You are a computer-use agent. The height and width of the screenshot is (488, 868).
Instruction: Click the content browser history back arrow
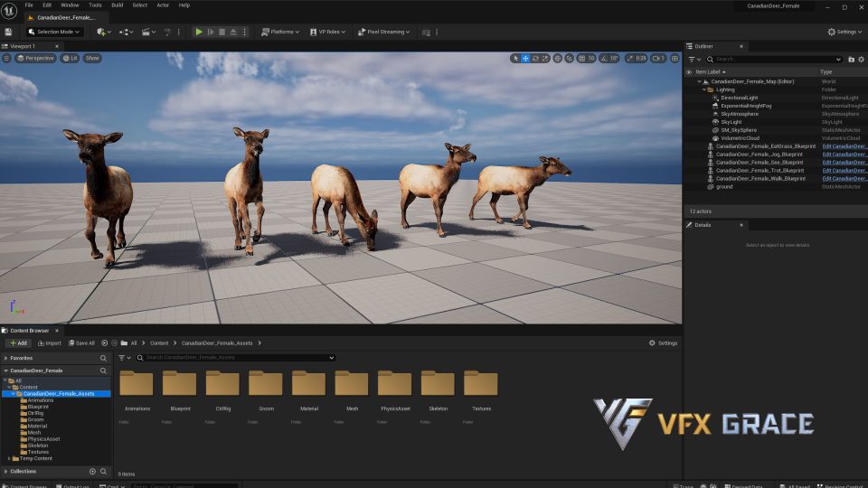point(105,343)
